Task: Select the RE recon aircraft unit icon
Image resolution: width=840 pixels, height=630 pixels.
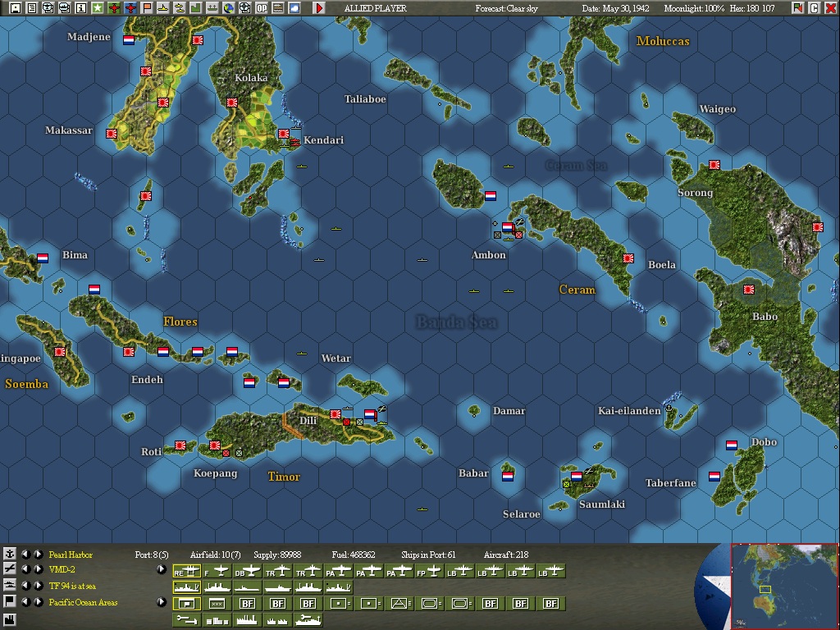Action: coord(186,572)
